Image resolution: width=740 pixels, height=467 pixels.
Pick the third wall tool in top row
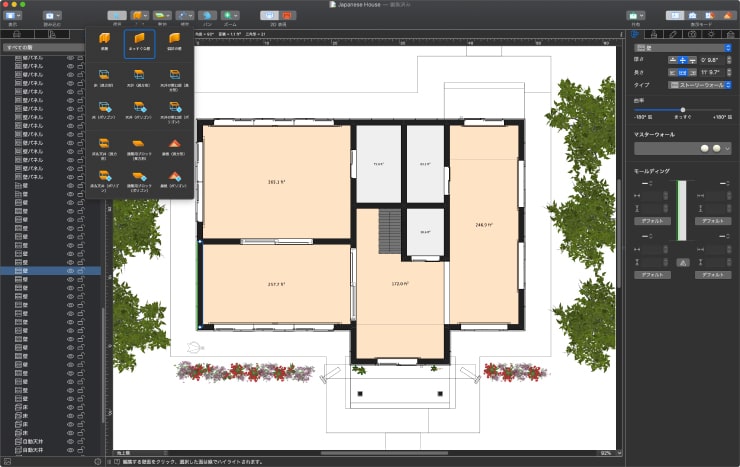[x=174, y=41]
